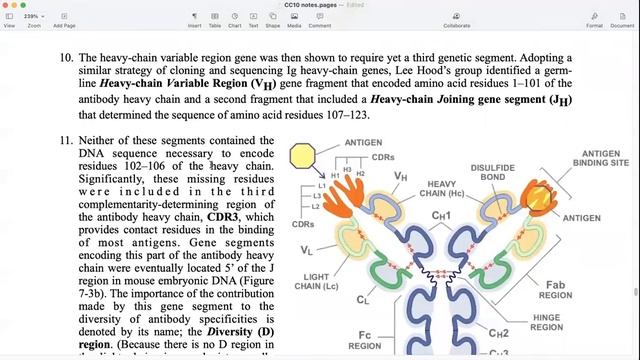Screen dimensions: 640x360
Task: Click the paragraph number 11
Action: [66, 140]
